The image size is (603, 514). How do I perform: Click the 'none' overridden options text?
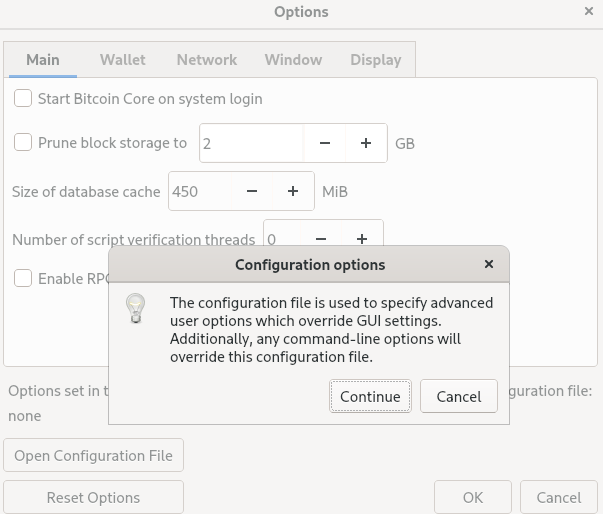(x=25, y=416)
